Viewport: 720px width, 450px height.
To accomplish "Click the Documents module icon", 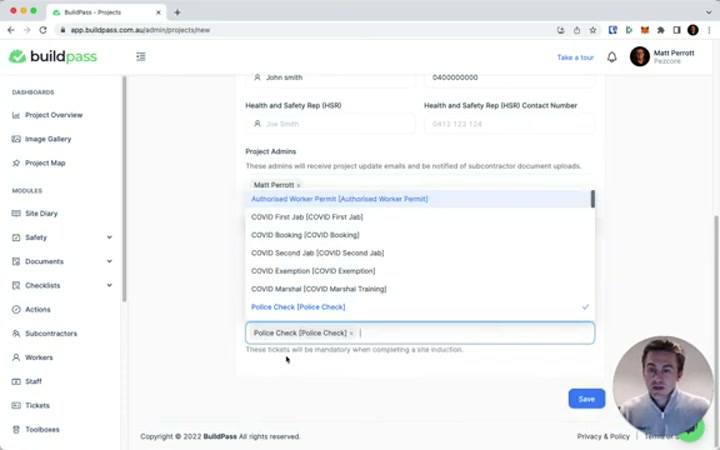I will click(16, 261).
